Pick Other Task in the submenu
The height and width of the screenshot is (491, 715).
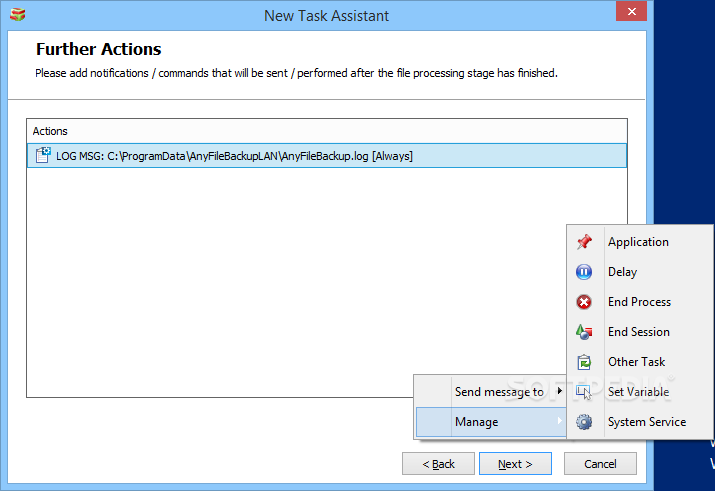640,362
